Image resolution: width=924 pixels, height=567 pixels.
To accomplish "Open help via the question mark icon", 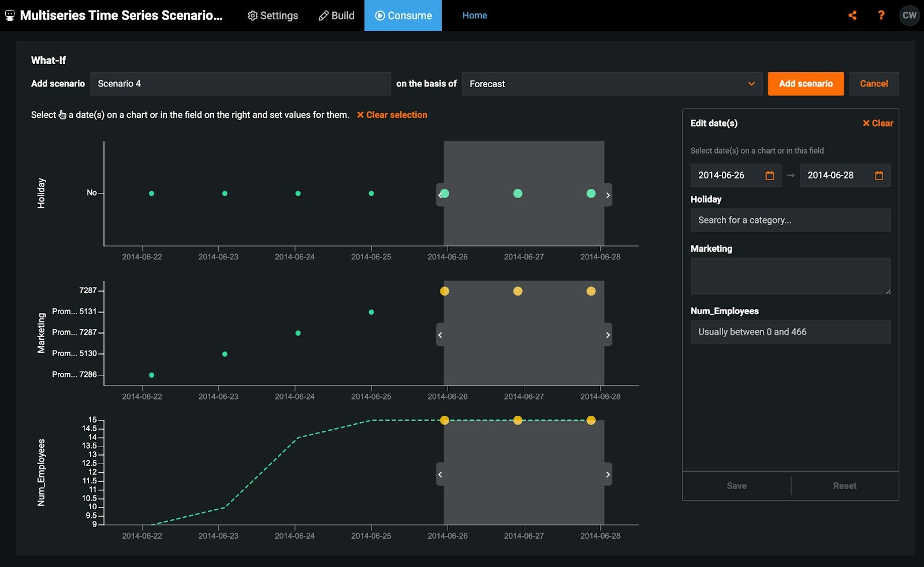I will click(881, 16).
